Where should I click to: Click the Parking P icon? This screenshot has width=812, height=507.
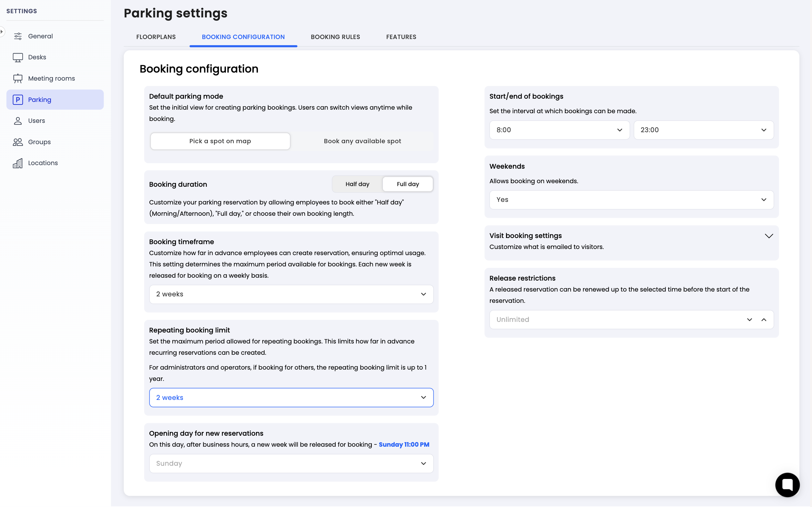18,100
